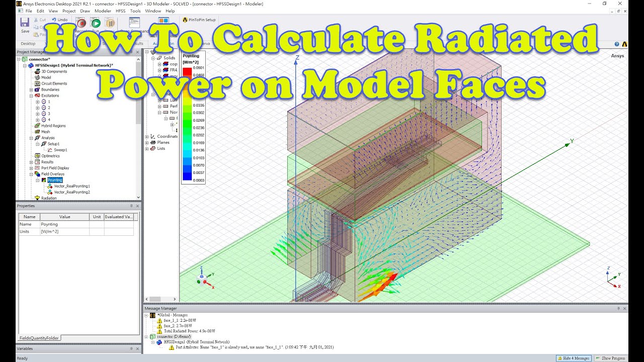644x362 pixels.
Task: Pin the Message Manager panel
Action: pos(618,308)
